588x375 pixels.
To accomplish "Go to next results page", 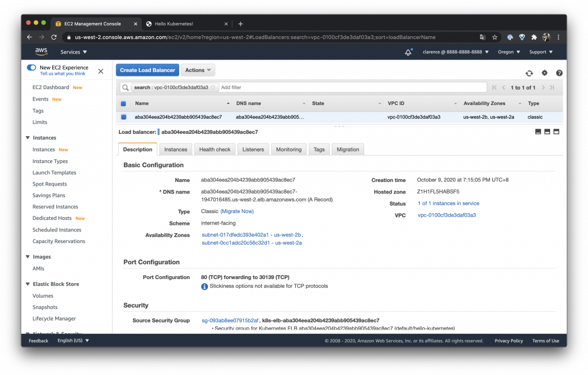I will [x=543, y=87].
